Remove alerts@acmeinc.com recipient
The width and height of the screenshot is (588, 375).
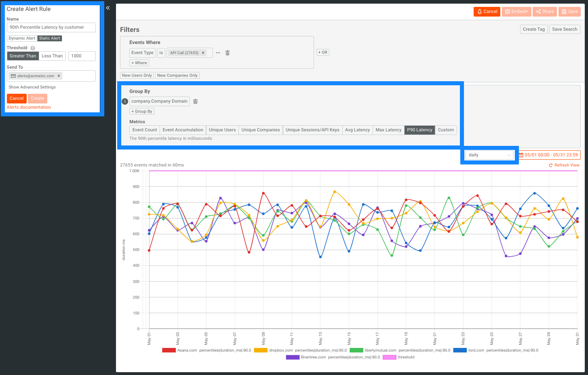(x=59, y=76)
